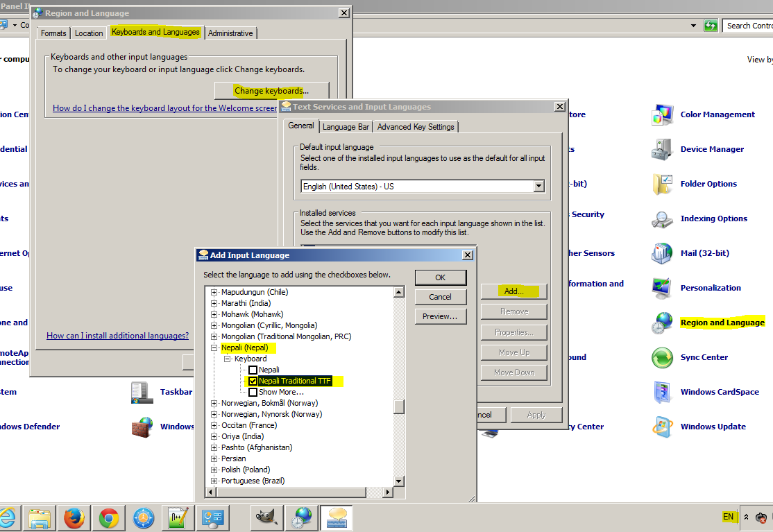
Task: Click the vertical scrollbar thumb in language list
Action: [399, 406]
